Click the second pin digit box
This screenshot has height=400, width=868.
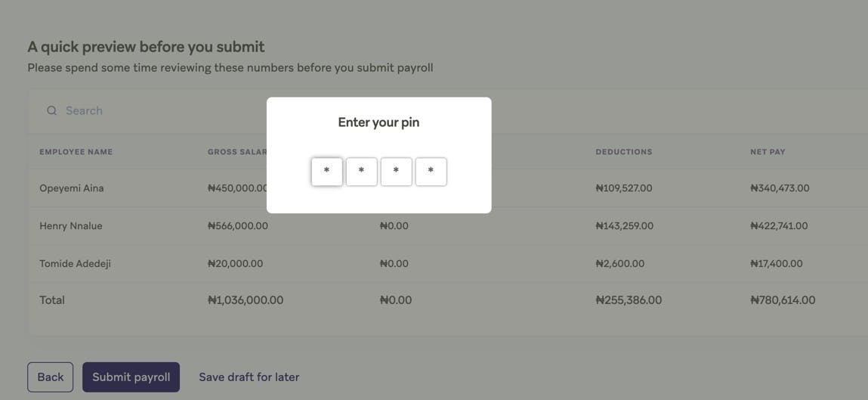362,172
